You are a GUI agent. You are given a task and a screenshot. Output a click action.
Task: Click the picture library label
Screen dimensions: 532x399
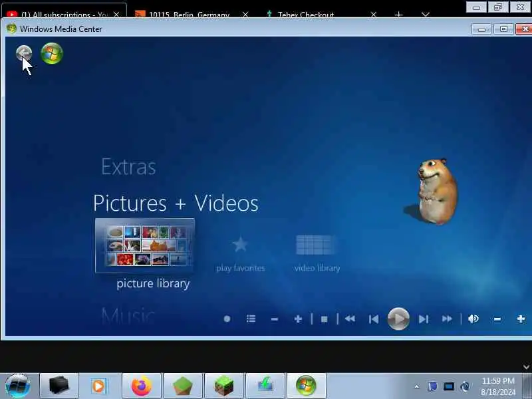(153, 284)
